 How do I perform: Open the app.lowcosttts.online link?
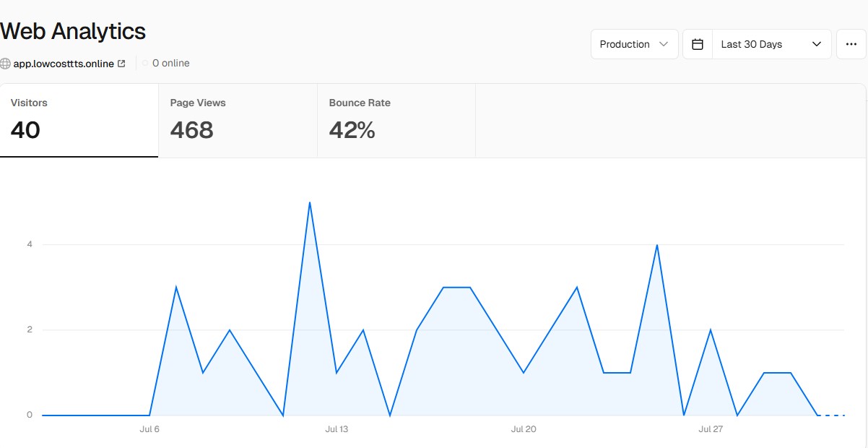[64, 64]
